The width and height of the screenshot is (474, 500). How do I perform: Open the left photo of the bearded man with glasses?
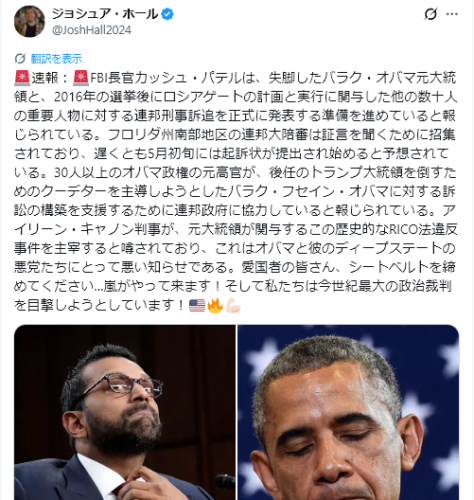pyautogui.click(x=125, y=412)
